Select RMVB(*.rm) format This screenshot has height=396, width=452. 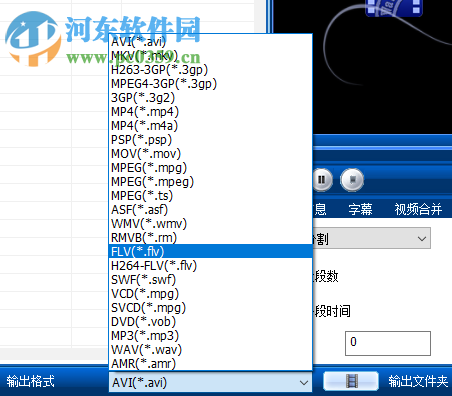coord(210,238)
